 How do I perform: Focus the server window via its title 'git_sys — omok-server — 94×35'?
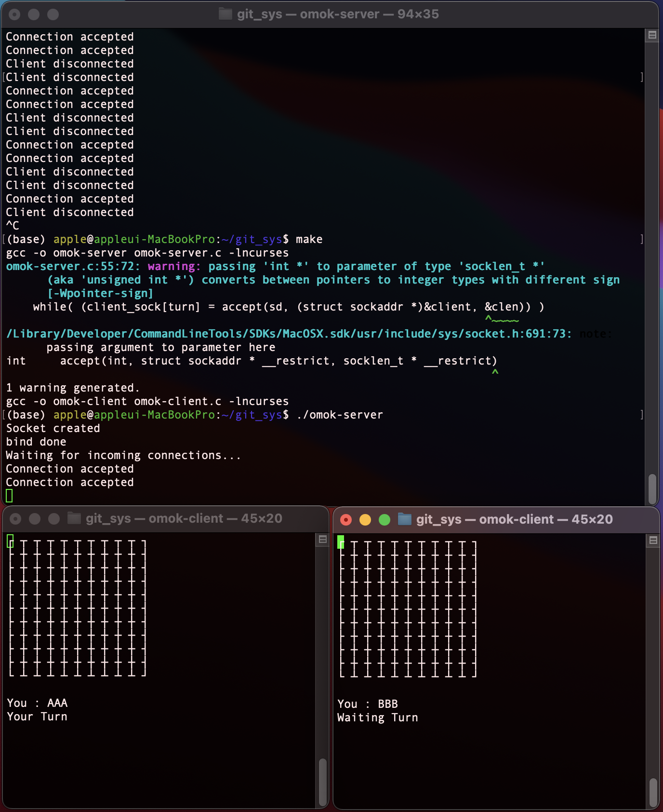click(x=338, y=14)
